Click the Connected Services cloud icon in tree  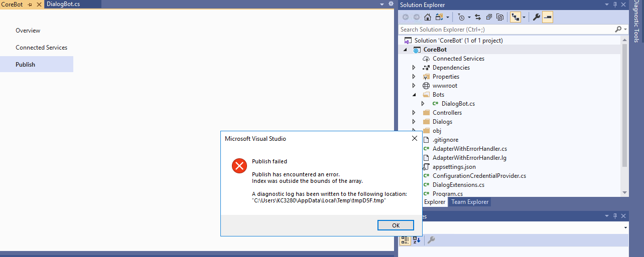click(426, 59)
